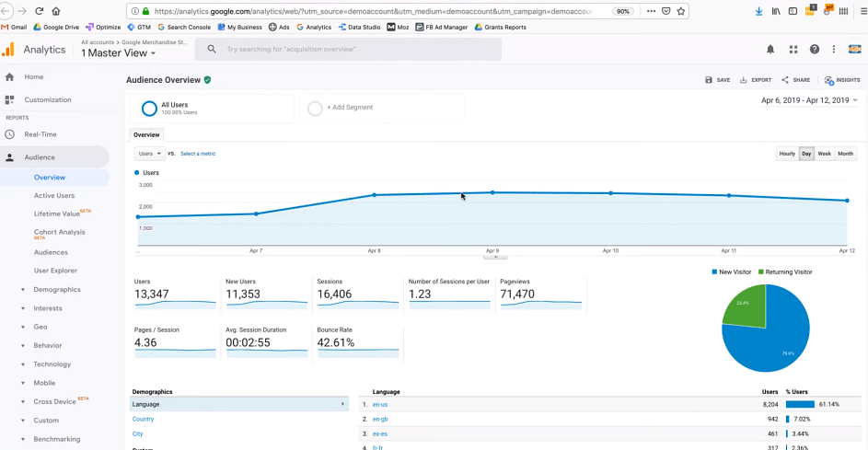Open the Analytics three-dot settings menu
868x450 pixels.
tap(834, 50)
